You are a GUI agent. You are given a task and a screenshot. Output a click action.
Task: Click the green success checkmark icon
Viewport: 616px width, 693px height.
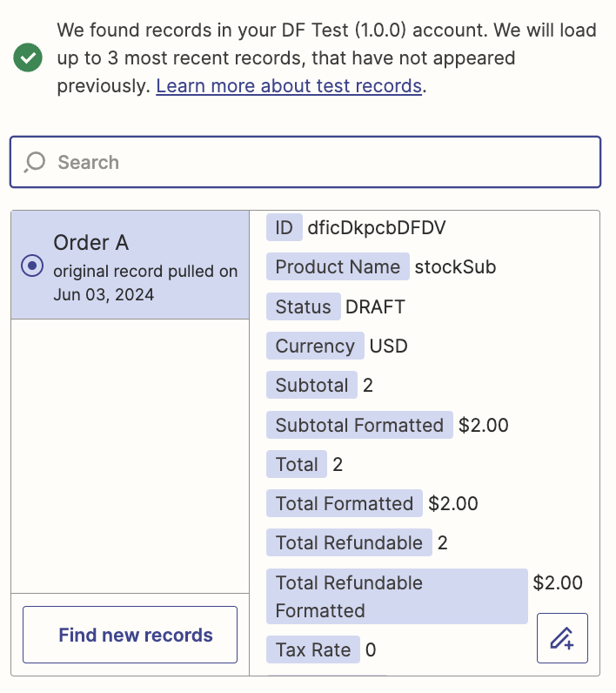[28, 57]
